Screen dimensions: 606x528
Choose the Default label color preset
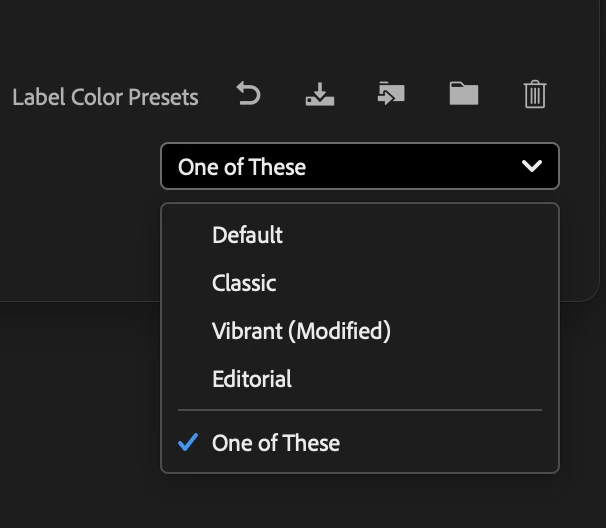[x=247, y=235]
